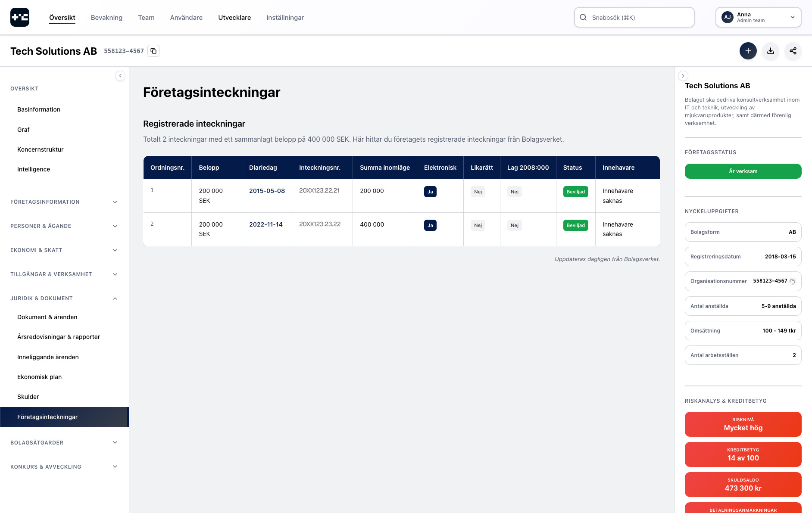Copy Organisationsnummer in Nyckeluppgifter card
Screen dimensions: 812x513
tap(792, 281)
